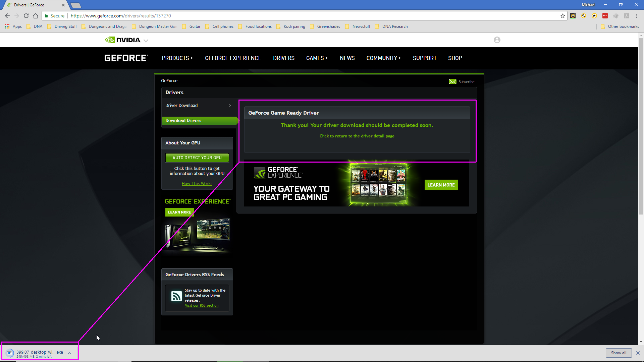Viewport: 644px width, 362px height.
Task: Open the News menu item
Action: pyautogui.click(x=347, y=58)
